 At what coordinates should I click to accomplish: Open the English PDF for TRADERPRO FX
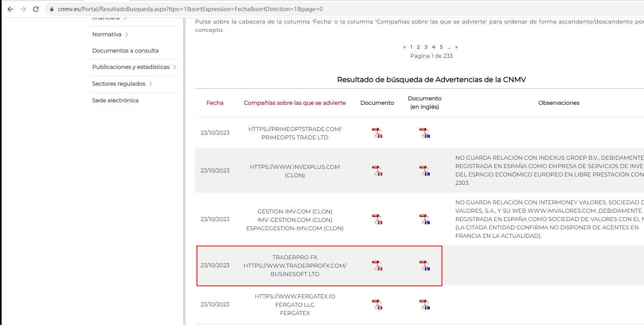point(425,266)
